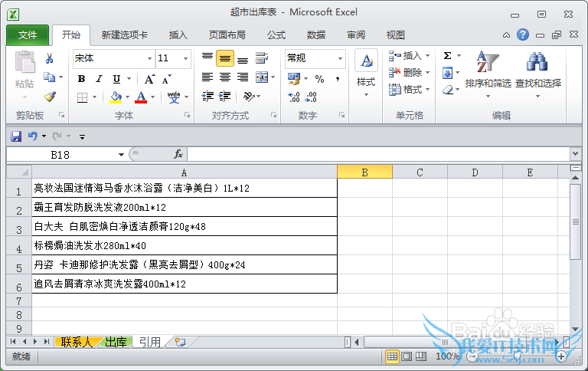
Task: Open 排序和筛选 sort and filter
Action: pyautogui.click(x=488, y=74)
